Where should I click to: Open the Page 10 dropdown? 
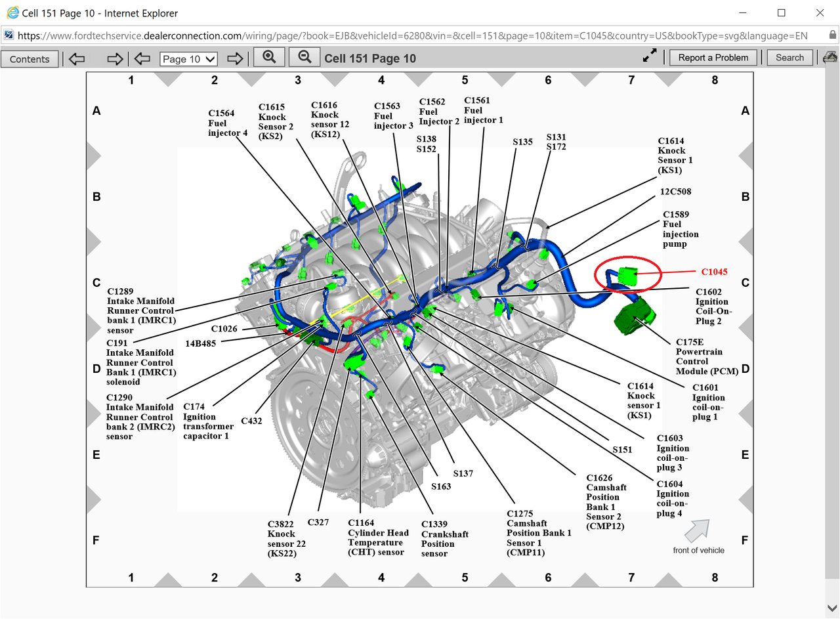point(189,59)
